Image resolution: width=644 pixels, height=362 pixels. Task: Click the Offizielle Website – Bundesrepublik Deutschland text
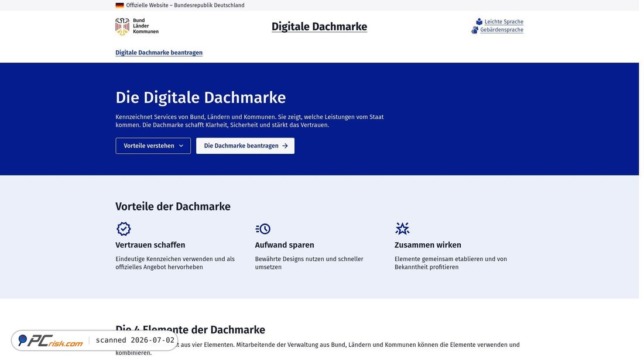(185, 5)
